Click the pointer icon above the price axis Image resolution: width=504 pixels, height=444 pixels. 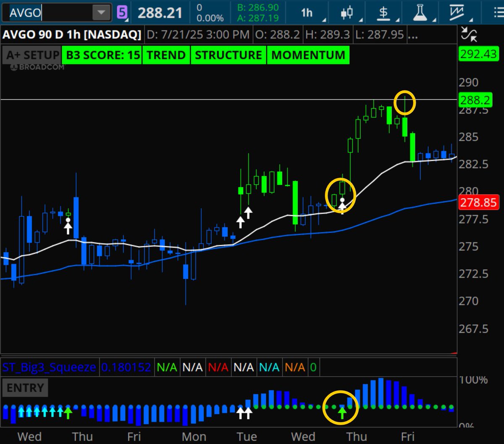pyautogui.click(x=469, y=34)
